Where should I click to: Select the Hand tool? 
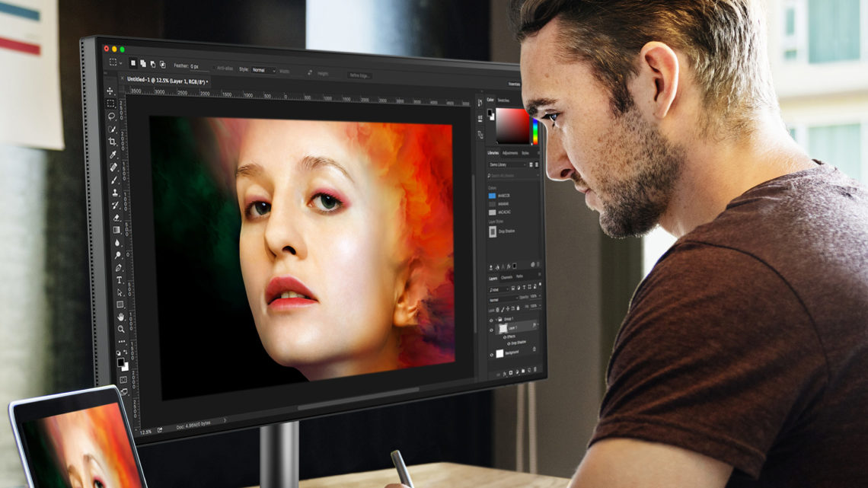tap(120, 317)
